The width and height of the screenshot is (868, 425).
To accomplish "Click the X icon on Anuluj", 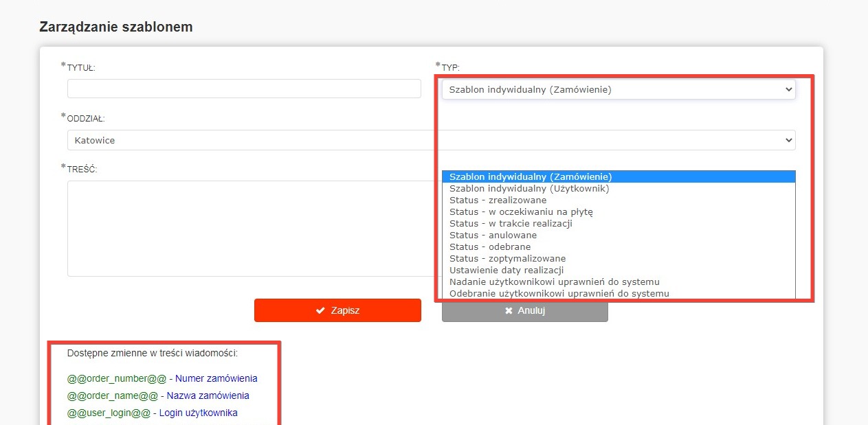I will click(509, 310).
